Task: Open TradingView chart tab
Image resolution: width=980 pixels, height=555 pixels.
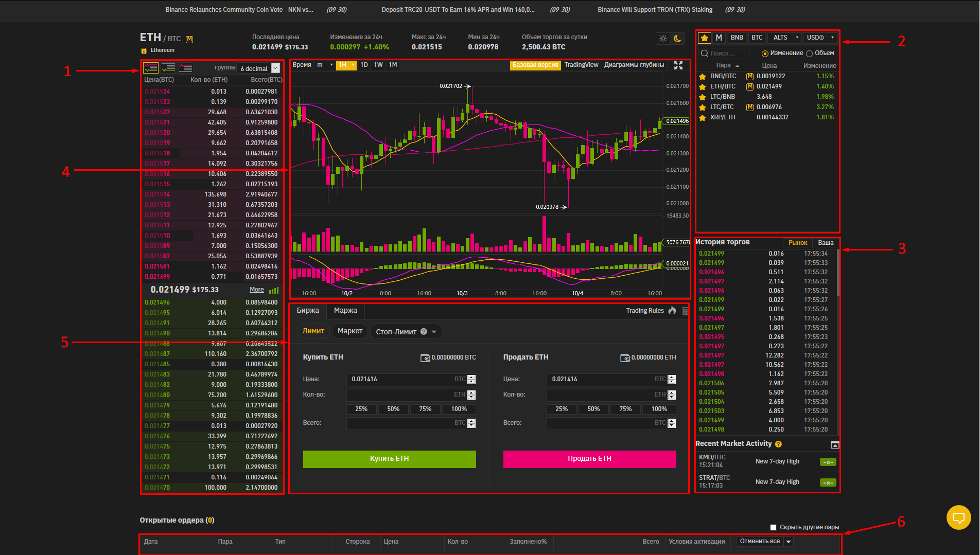Action: click(581, 65)
